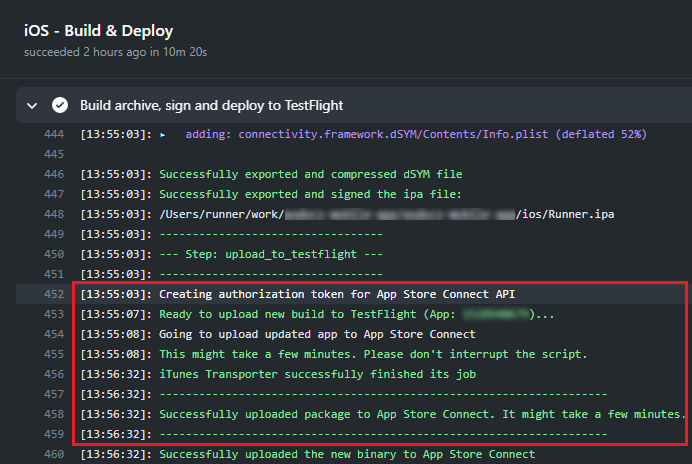Select log line number 450
This screenshot has width=692, height=464.
[54, 254]
